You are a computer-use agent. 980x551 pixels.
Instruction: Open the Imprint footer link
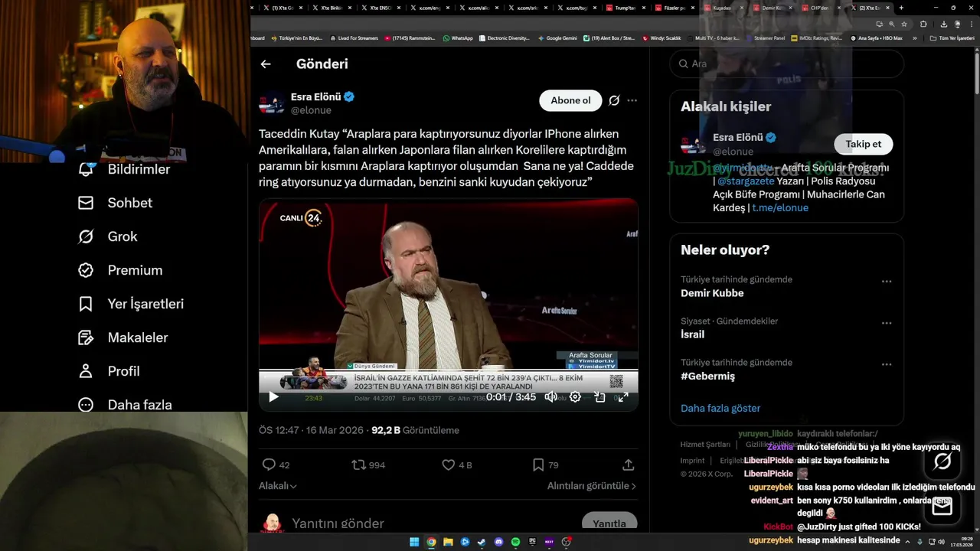coord(692,461)
